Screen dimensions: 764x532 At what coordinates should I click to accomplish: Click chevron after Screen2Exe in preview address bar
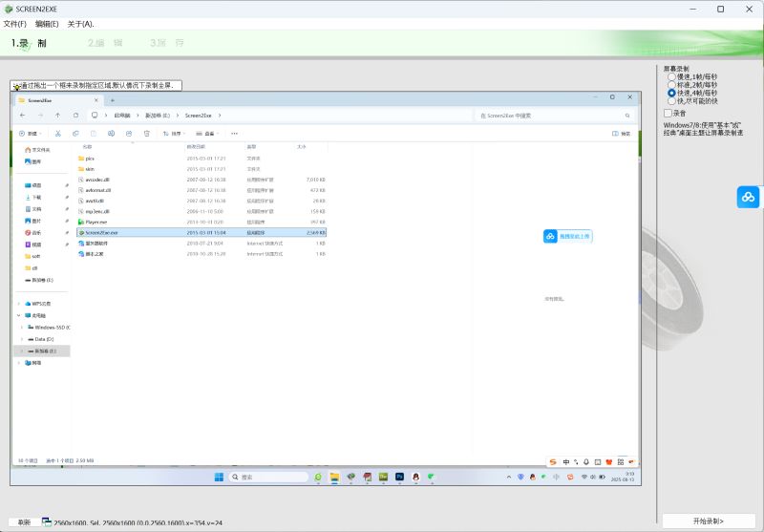coord(220,116)
